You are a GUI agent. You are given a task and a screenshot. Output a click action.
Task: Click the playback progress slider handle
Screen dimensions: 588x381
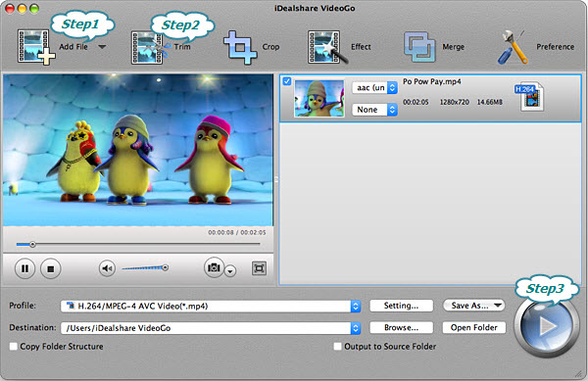tap(32, 245)
